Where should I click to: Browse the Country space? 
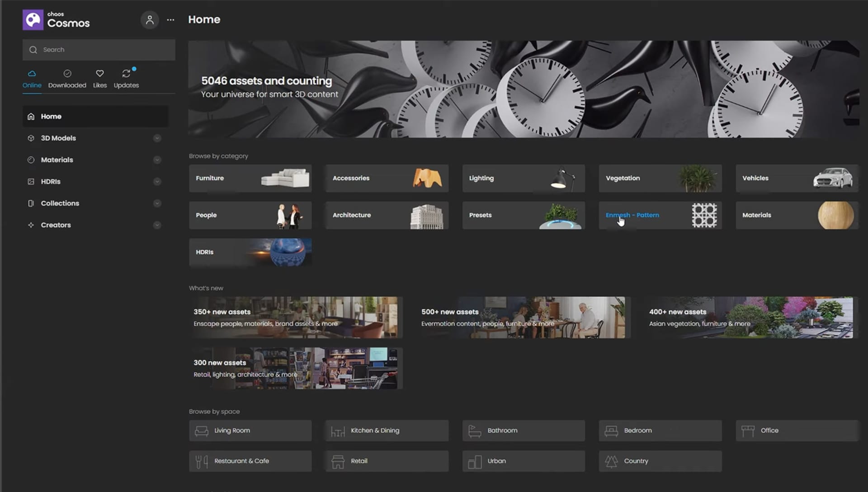(660, 461)
